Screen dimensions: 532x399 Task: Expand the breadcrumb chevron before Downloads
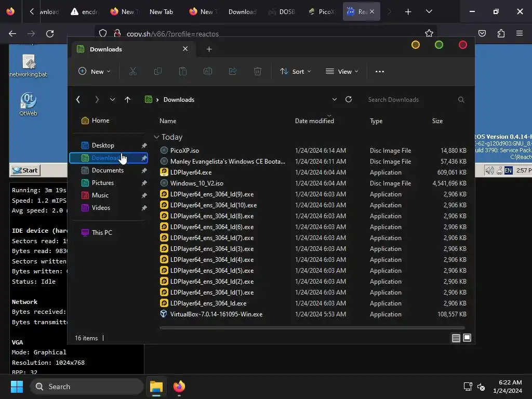[x=157, y=100]
